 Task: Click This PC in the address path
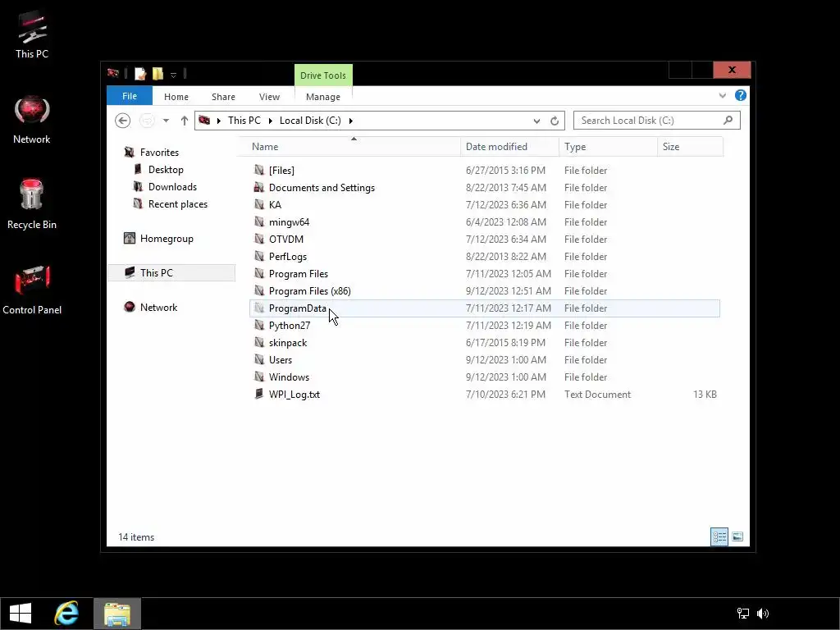(x=244, y=121)
